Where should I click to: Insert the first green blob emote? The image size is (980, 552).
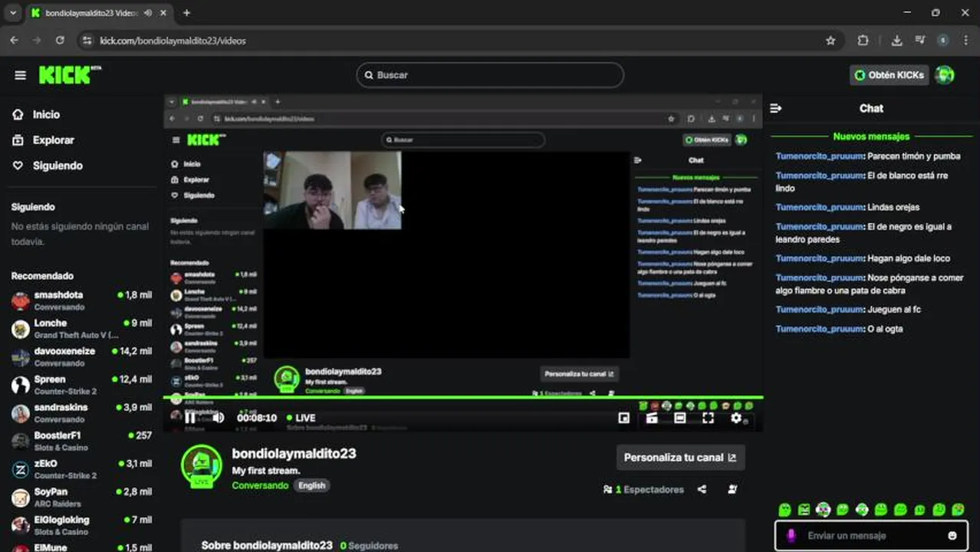click(784, 509)
